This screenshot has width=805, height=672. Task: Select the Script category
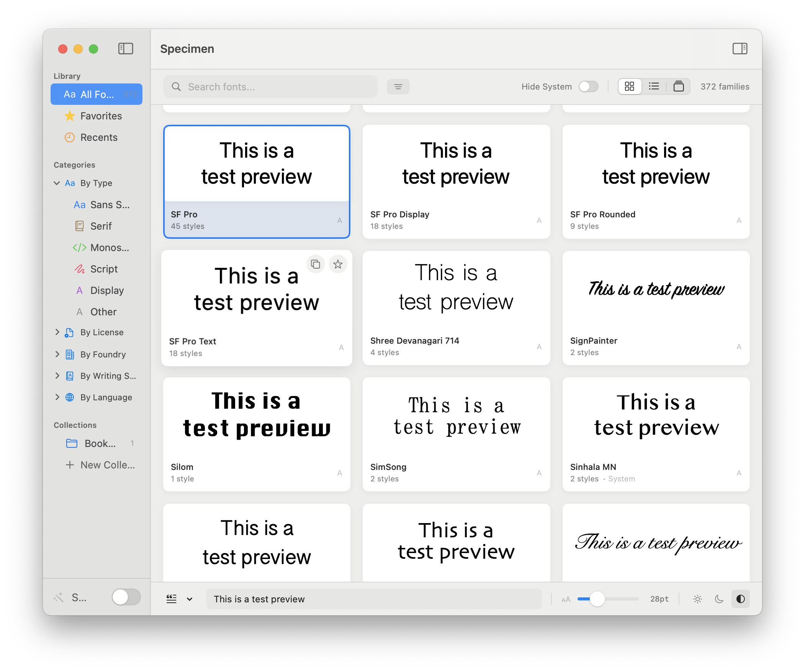pyautogui.click(x=104, y=269)
